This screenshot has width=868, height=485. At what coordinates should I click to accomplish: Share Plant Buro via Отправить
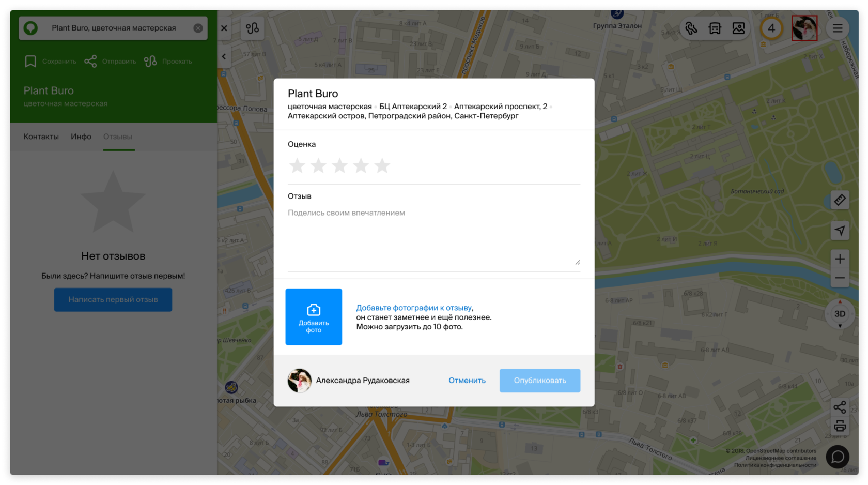coord(110,62)
